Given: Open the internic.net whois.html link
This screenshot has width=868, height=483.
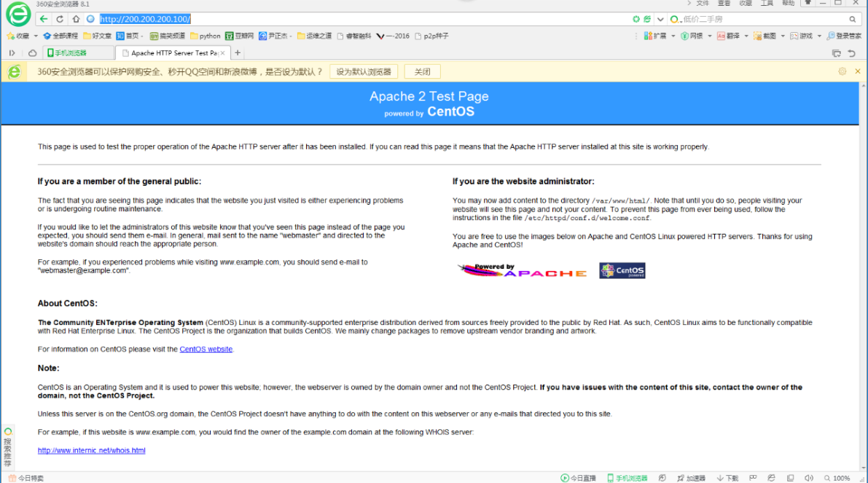Looking at the screenshot, I should [x=91, y=450].
